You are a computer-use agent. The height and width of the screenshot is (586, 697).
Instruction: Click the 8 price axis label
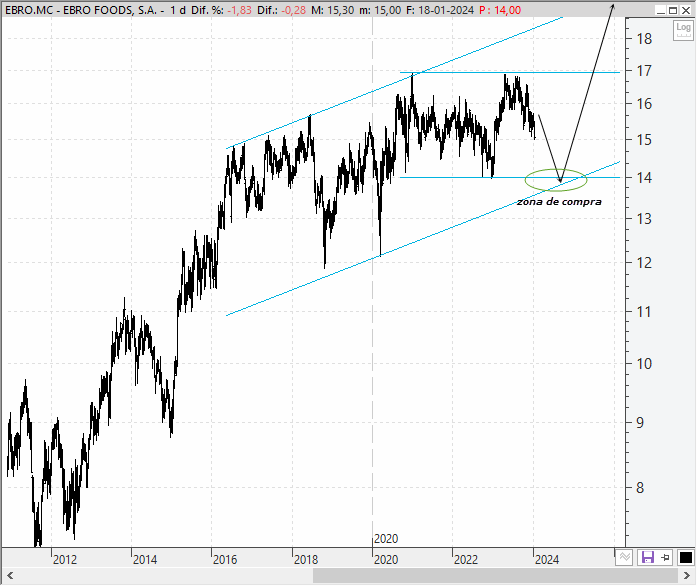tap(640, 488)
